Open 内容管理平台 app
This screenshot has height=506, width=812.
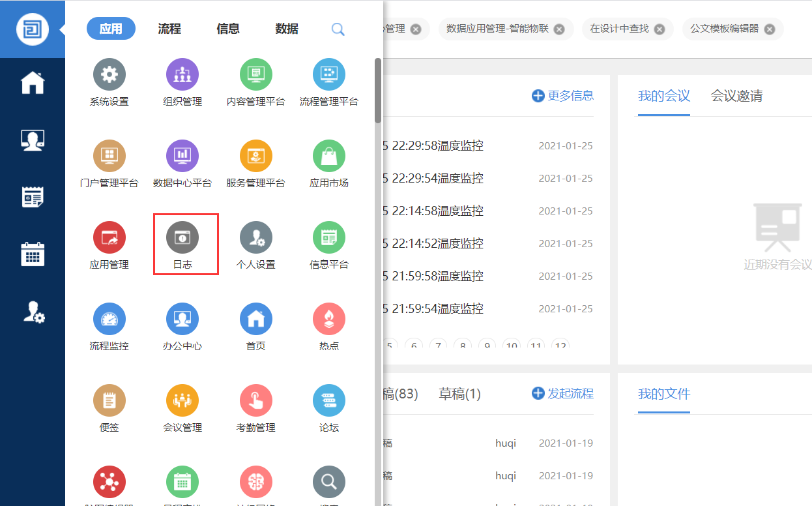pos(255,82)
